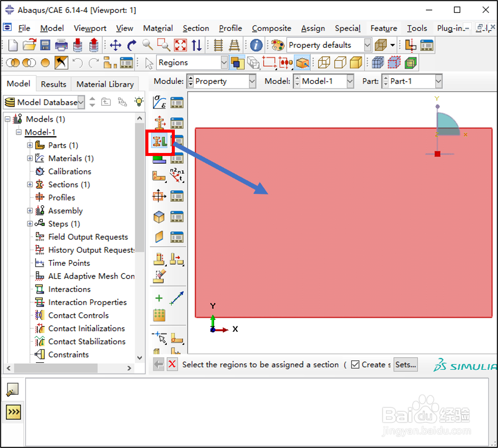Click the Box Zoom View tool

click(x=164, y=45)
